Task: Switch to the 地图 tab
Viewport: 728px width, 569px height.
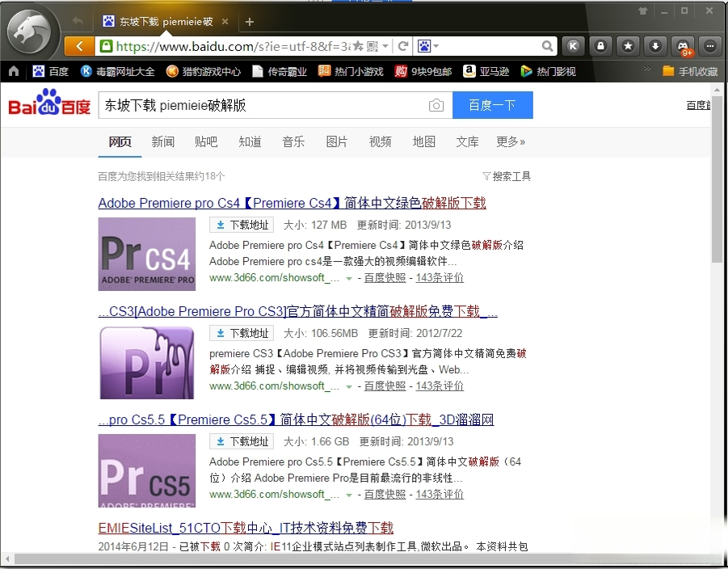Action: (424, 141)
